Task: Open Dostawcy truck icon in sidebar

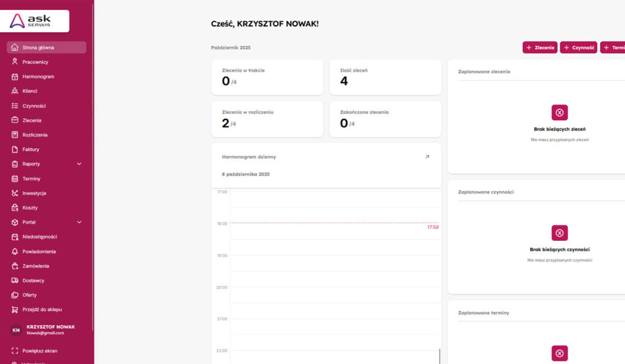Action: (15, 280)
